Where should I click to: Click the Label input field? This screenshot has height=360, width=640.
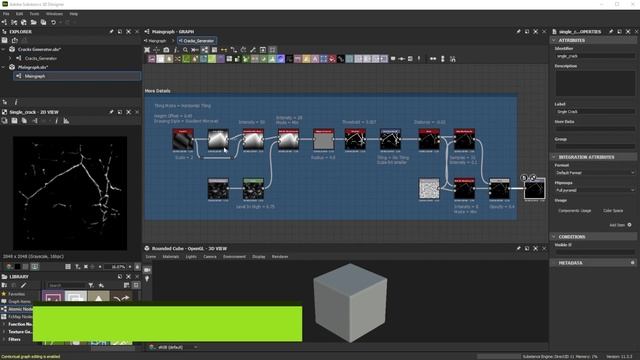pyautogui.click(x=595, y=111)
